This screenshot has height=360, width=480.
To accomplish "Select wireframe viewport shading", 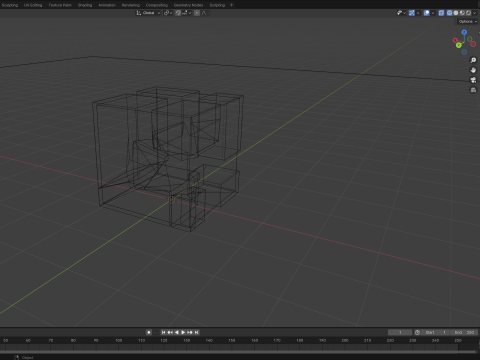I will pyautogui.click(x=449, y=13).
